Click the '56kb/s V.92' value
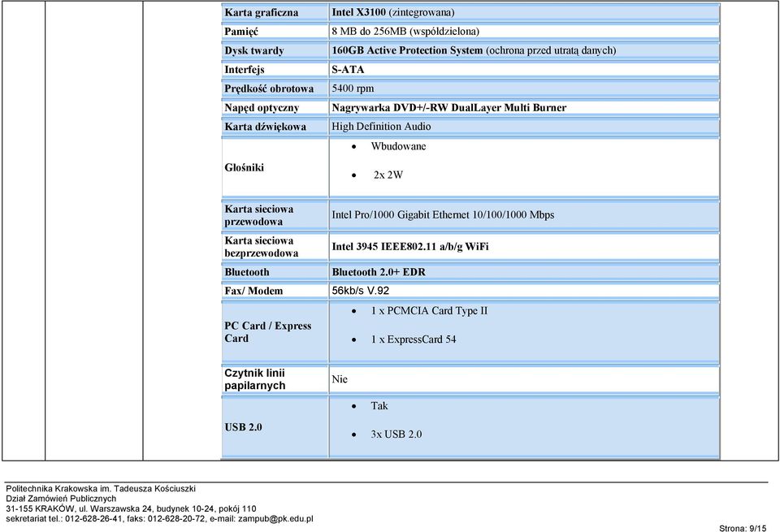The image size is (780, 532). click(360, 291)
